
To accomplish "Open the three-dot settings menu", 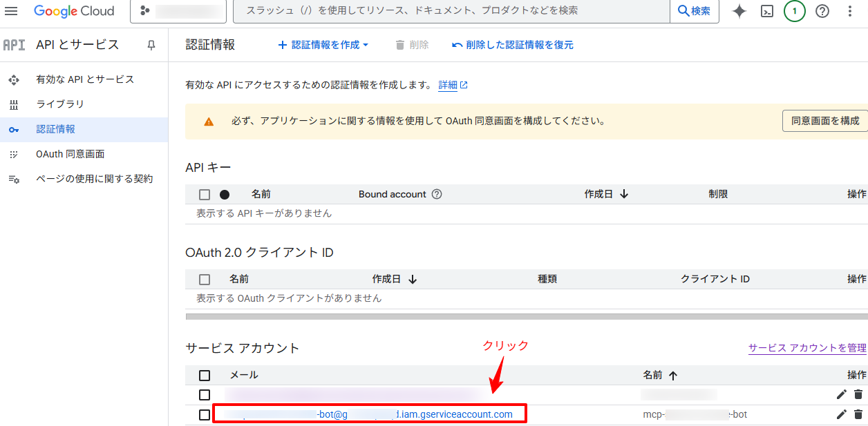I will (x=850, y=11).
